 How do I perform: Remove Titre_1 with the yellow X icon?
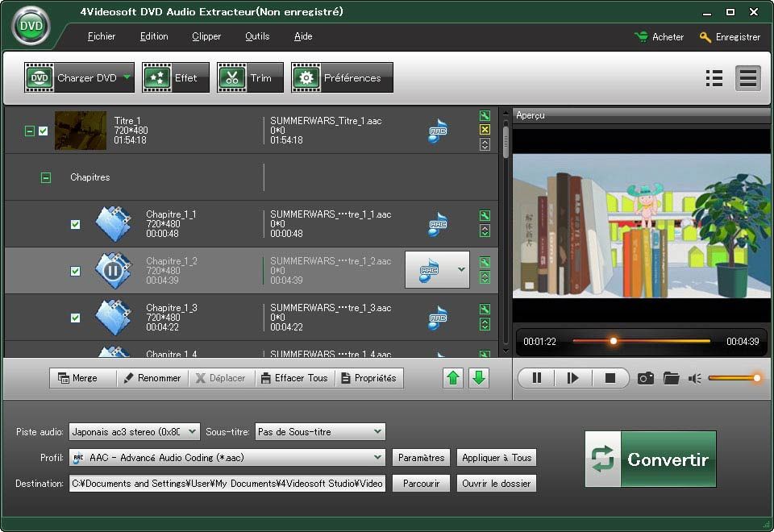485,129
